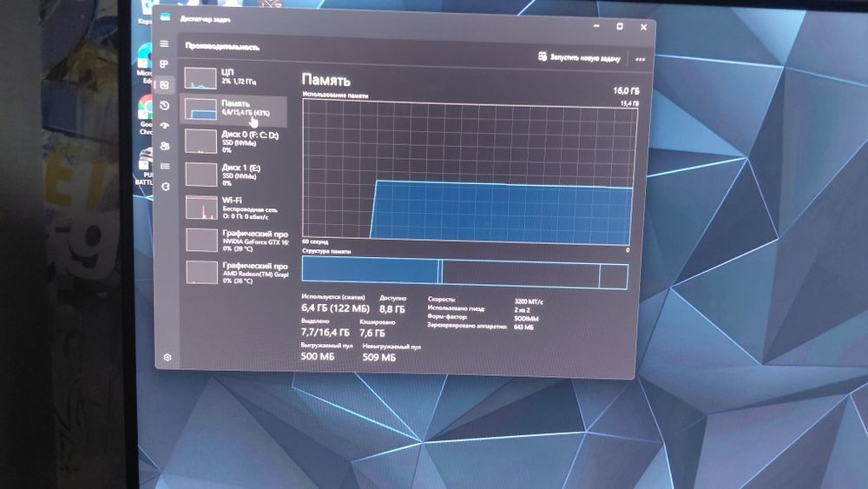The image size is (868, 489).
Task: Click the '500 МБ' paged pool value
Action: (317, 357)
